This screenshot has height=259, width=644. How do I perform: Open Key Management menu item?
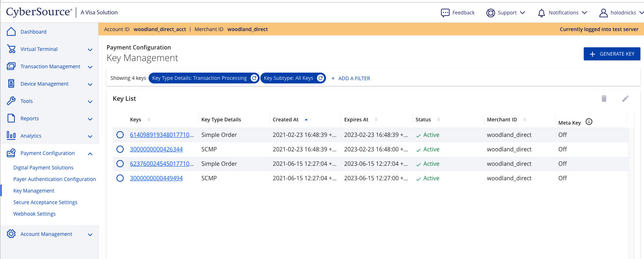pos(34,191)
